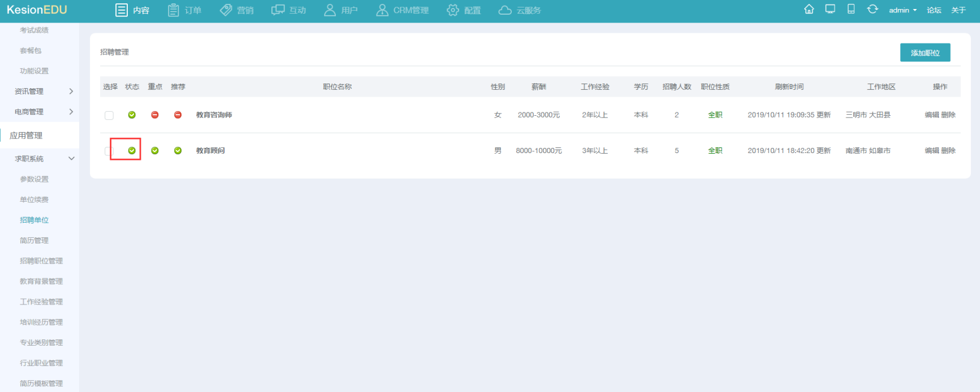The image size is (980, 392).
Task: Click the 添加职位 button
Action: tap(925, 53)
